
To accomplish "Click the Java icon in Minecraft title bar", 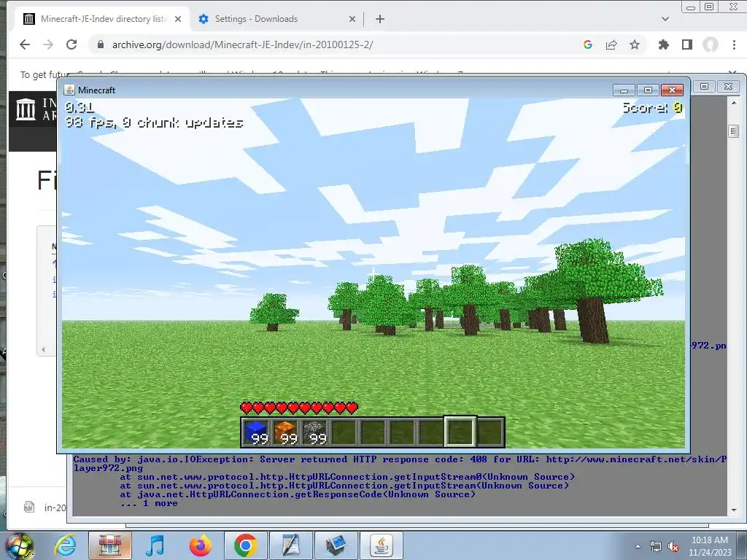I will coord(69,90).
